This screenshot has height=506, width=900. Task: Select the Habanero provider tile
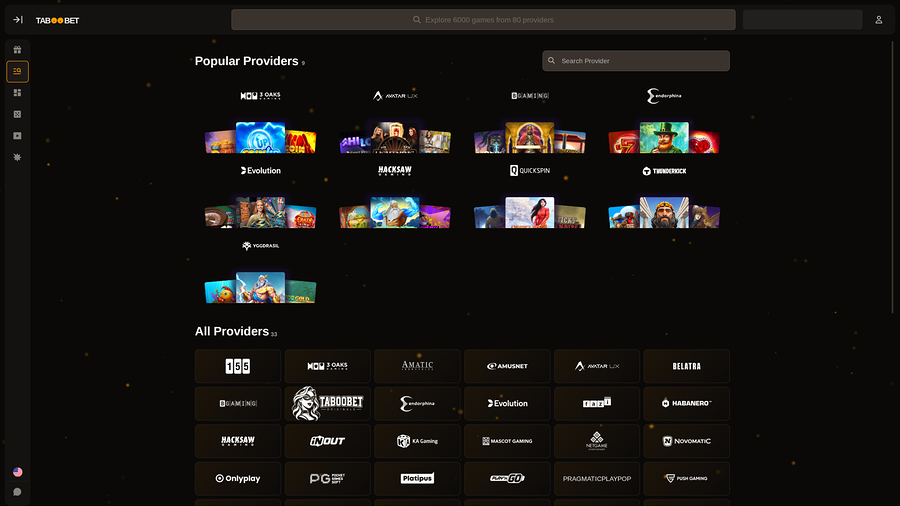(686, 403)
